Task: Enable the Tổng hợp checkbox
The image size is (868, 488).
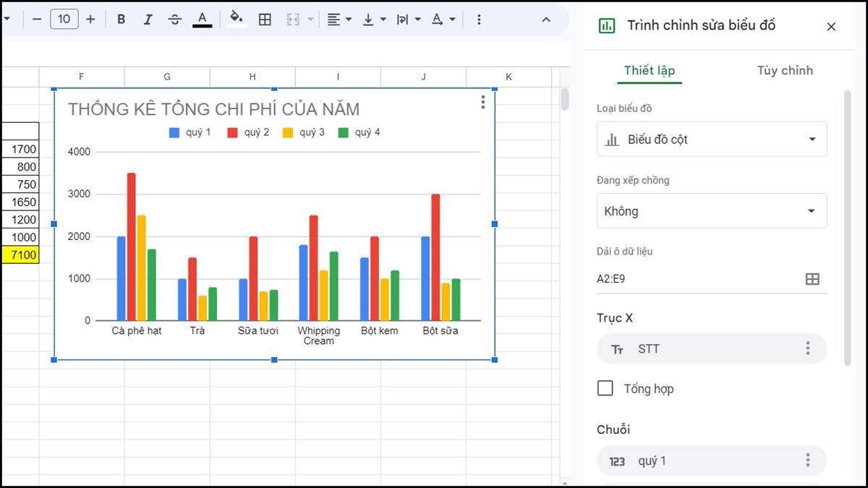Action: tap(605, 389)
